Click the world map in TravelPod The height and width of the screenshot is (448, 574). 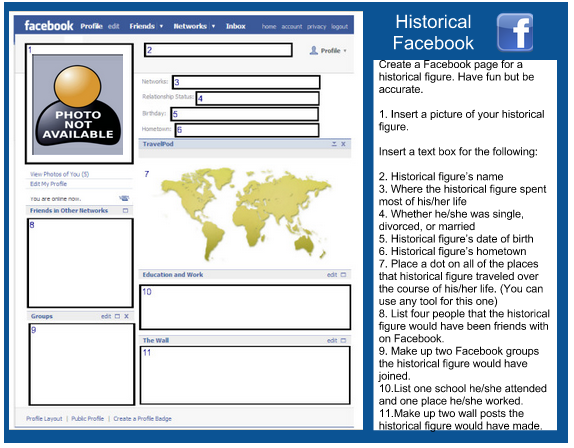pos(246,213)
